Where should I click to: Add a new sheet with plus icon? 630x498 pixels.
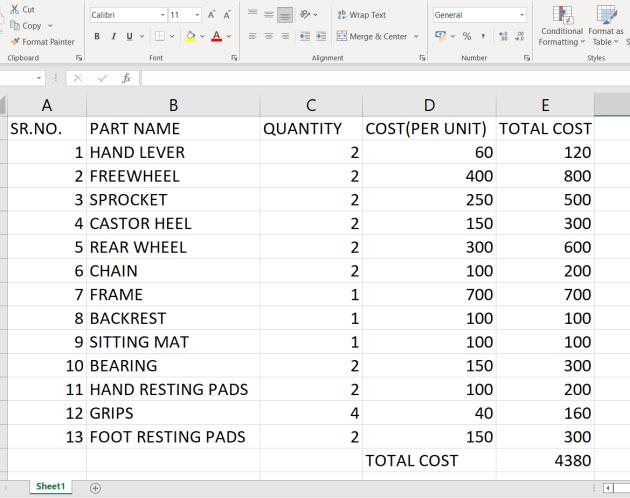(x=95, y=488)
